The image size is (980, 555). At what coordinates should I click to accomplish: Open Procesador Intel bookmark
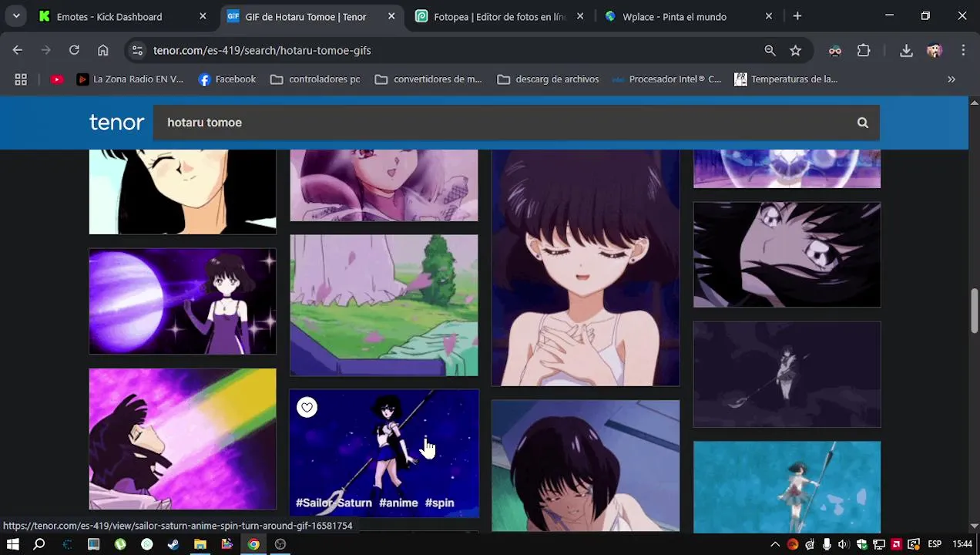666,79
